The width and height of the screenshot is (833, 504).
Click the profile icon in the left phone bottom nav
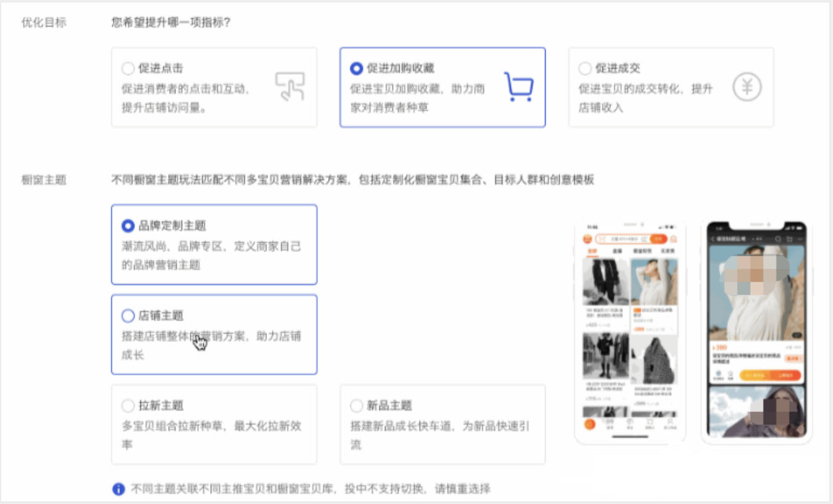click(670, 424)
